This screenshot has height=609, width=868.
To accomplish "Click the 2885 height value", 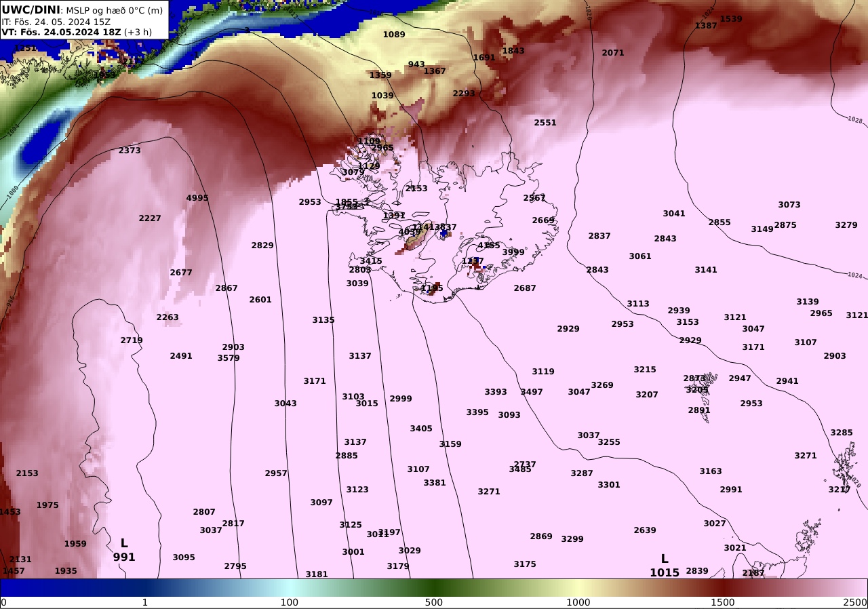I will pyautogui.click(x=347, y=456).
